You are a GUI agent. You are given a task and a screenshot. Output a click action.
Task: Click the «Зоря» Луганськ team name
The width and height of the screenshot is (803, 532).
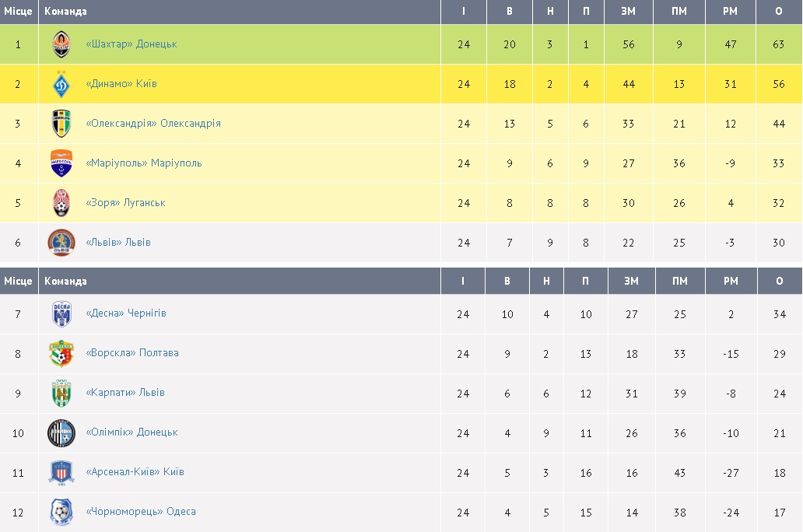[126, 203]
